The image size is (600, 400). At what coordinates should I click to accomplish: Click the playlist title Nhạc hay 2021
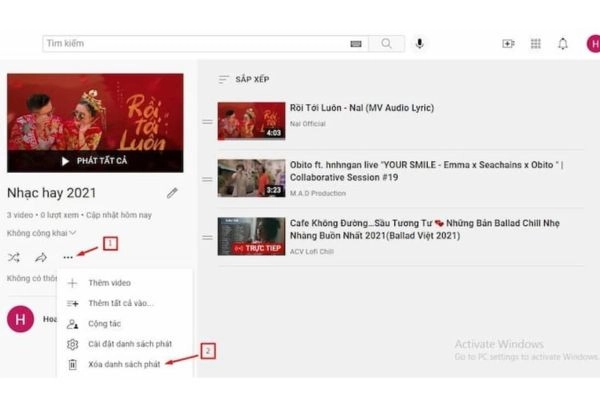point(52,193)
